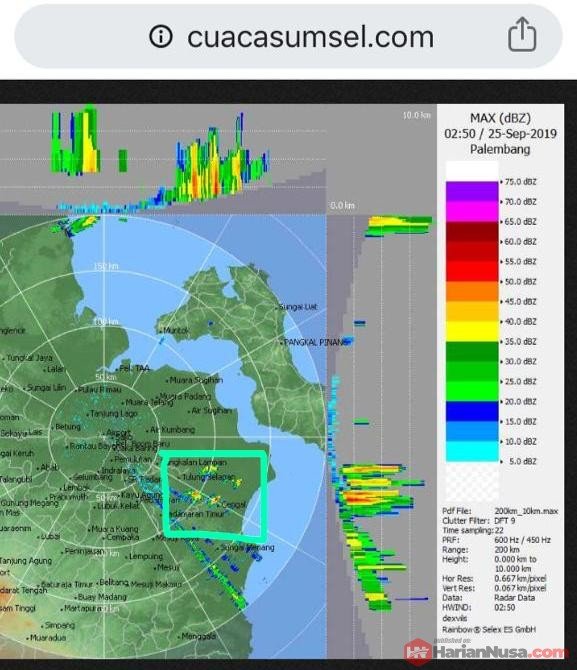The image size is (577, 670).
Task: Click the cyan 10.0 dBZ legend swatch
Action: coord(472,451)
